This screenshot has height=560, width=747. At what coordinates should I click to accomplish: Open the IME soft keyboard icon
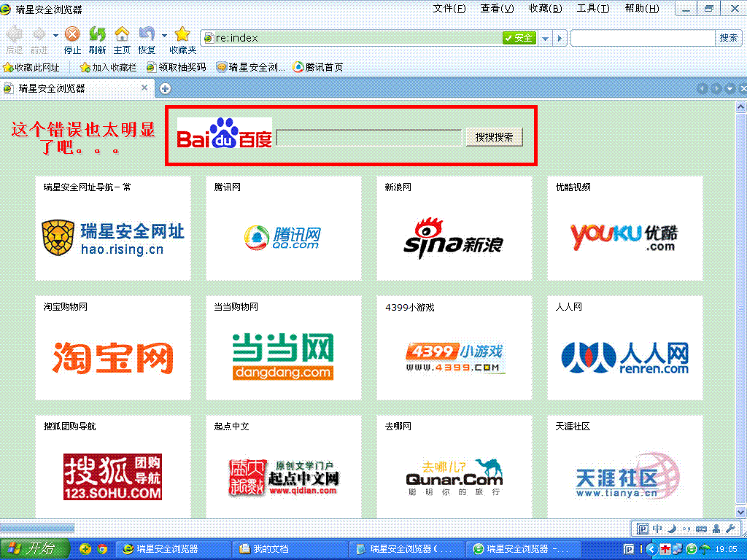701,529
